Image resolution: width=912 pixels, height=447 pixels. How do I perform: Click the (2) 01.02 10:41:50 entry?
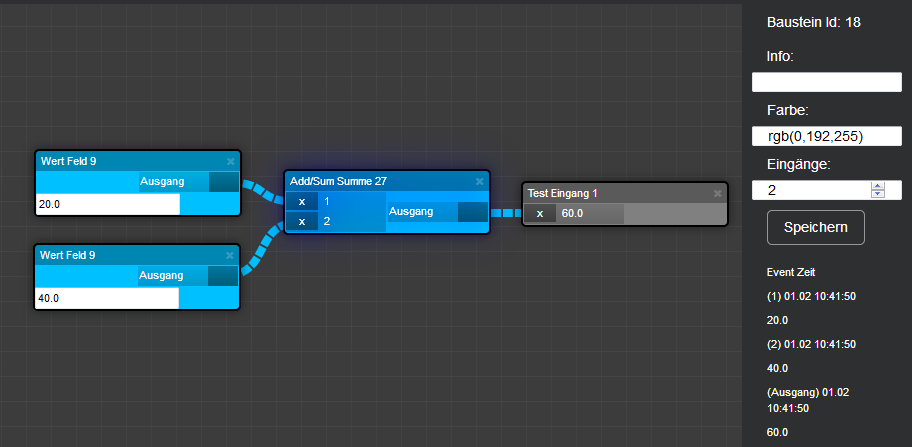coord(811,344)
